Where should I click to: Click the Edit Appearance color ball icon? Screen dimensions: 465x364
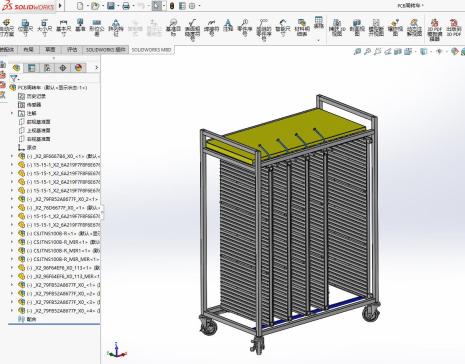[x=454, y=52]
